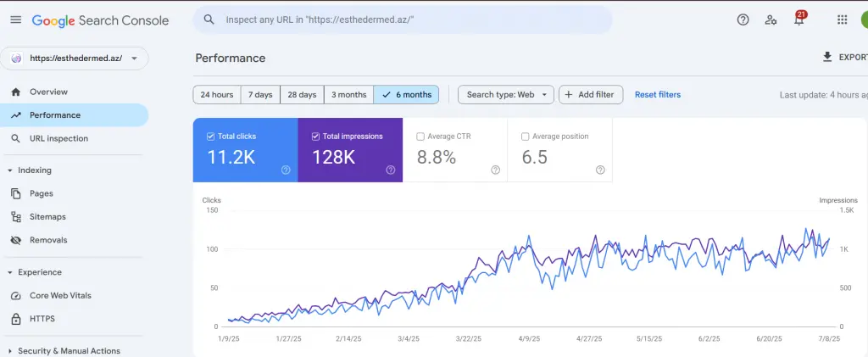Viewport: 868px width, 357px height.
Task: Click the plus icon in Add filter
Action: [x=569, y=95]
